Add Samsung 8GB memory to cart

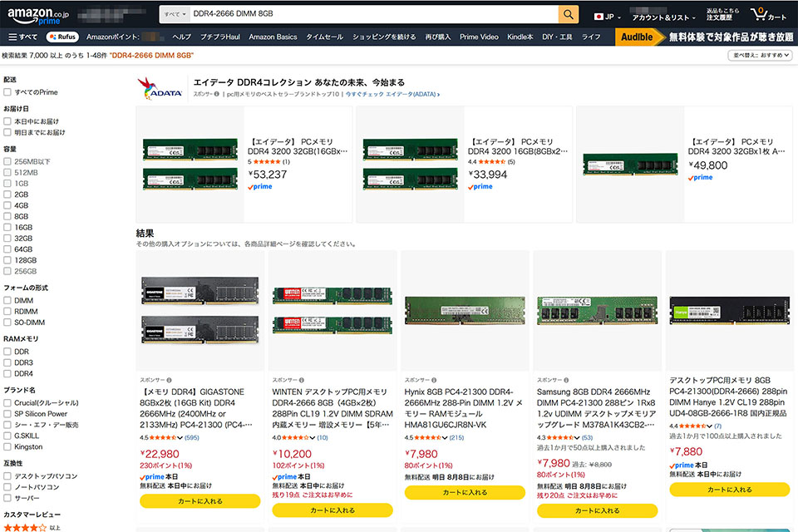(x=597, y=510)
